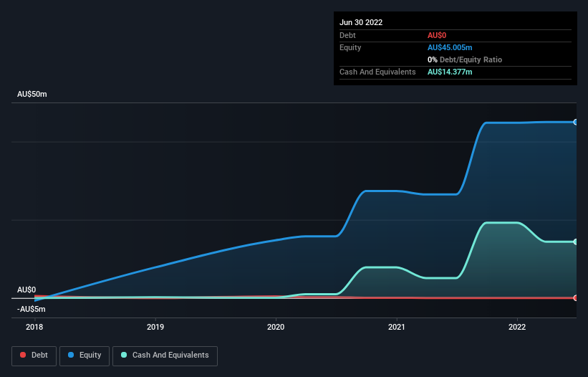Click the red AU$0 debt value in tooltip
Screen dimensions: 588x377
click(437, 35)
